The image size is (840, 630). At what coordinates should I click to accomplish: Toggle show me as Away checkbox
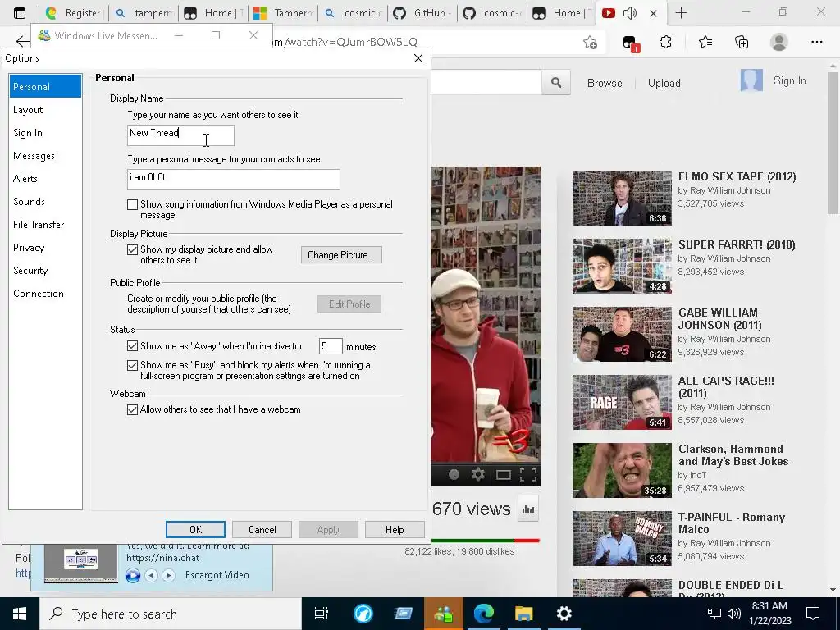point(132,346)
